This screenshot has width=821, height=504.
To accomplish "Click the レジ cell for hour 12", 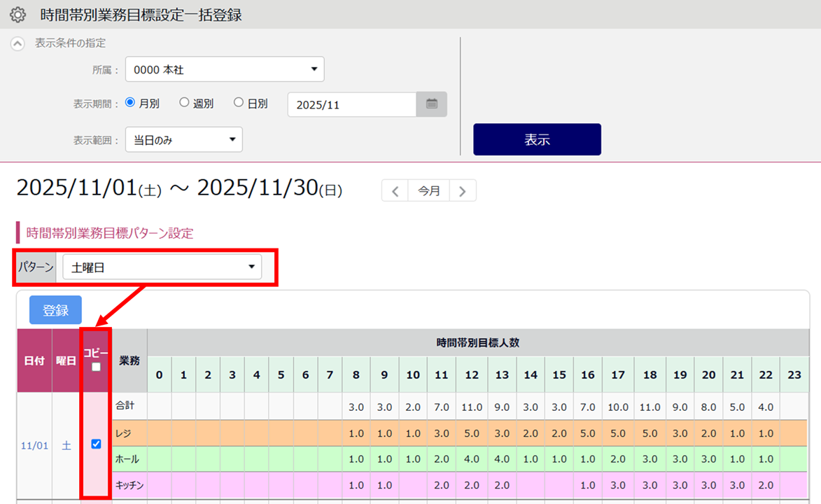I will pos(472,433).
